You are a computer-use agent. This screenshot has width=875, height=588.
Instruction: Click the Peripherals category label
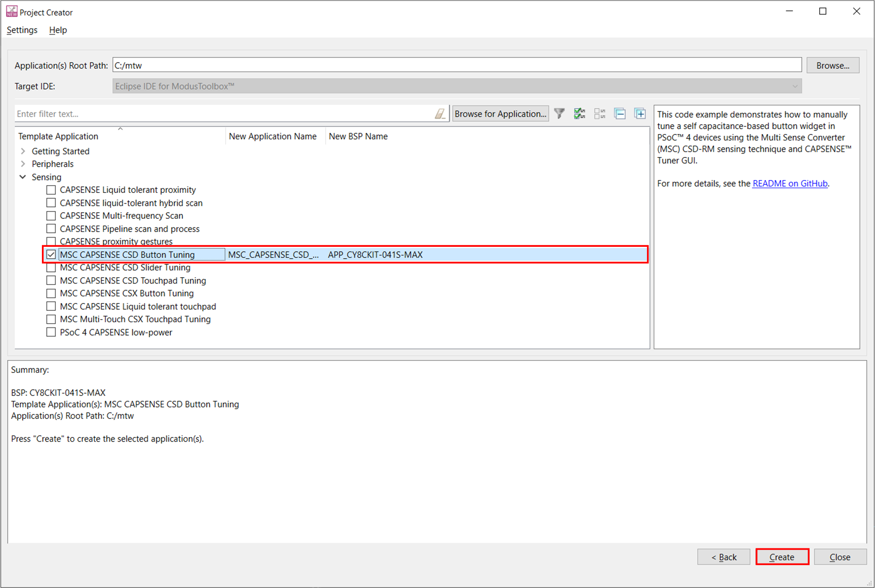pos(52,164)
